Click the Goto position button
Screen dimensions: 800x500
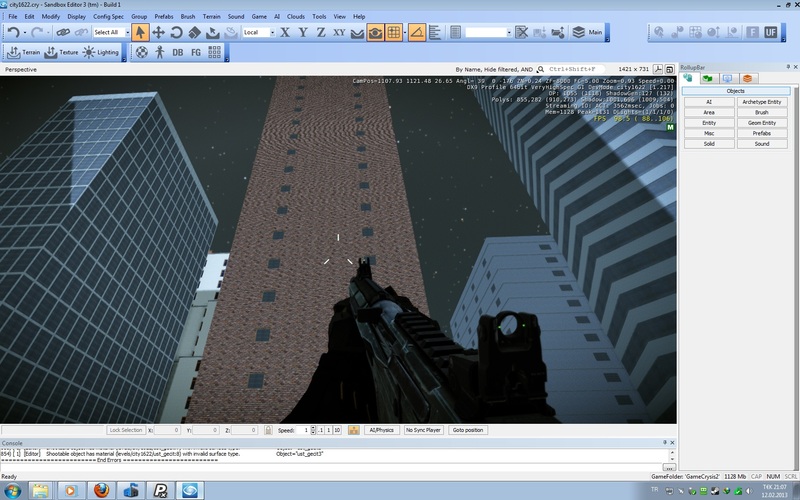point(468,430)
